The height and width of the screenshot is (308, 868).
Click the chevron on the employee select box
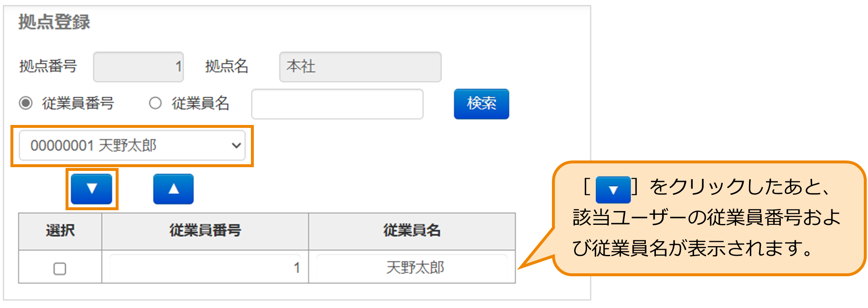[x=236, y=145]
